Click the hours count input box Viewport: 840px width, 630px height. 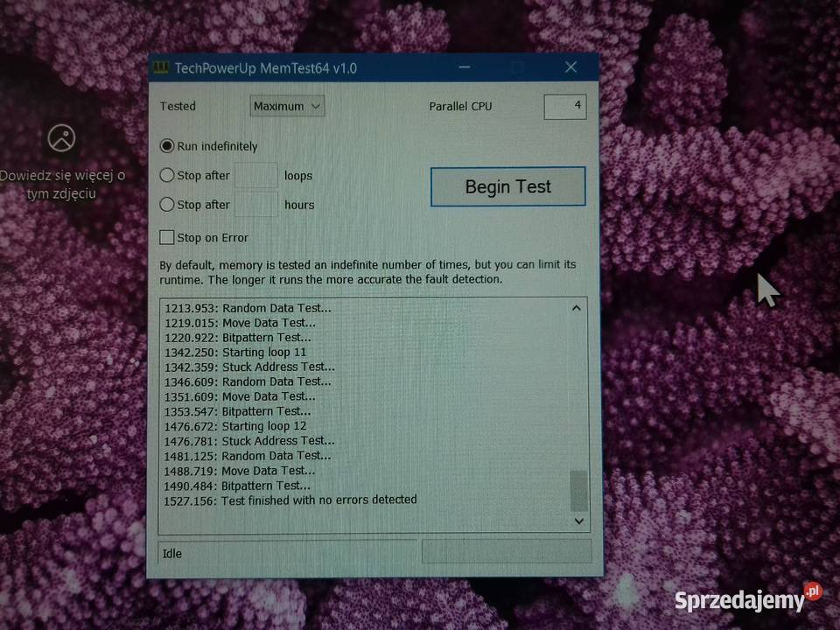pyautogui.click(x=256, y=205)
